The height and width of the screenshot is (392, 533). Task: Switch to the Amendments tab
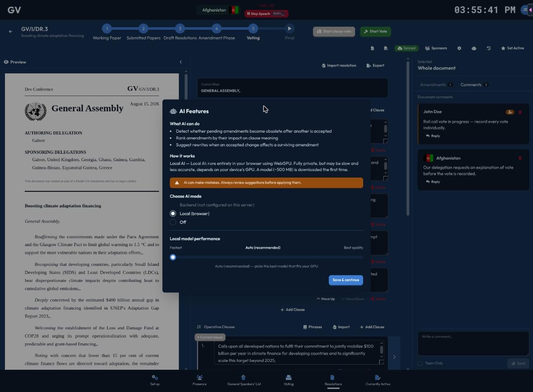436,85
